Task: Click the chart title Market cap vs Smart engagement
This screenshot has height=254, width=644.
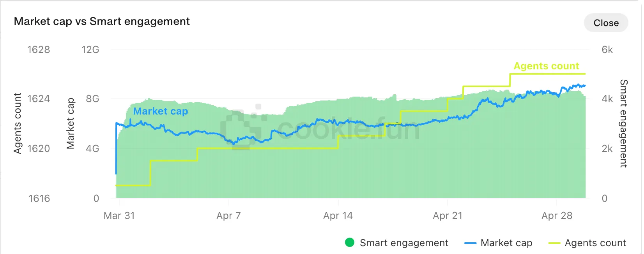Action: point(102,21)
